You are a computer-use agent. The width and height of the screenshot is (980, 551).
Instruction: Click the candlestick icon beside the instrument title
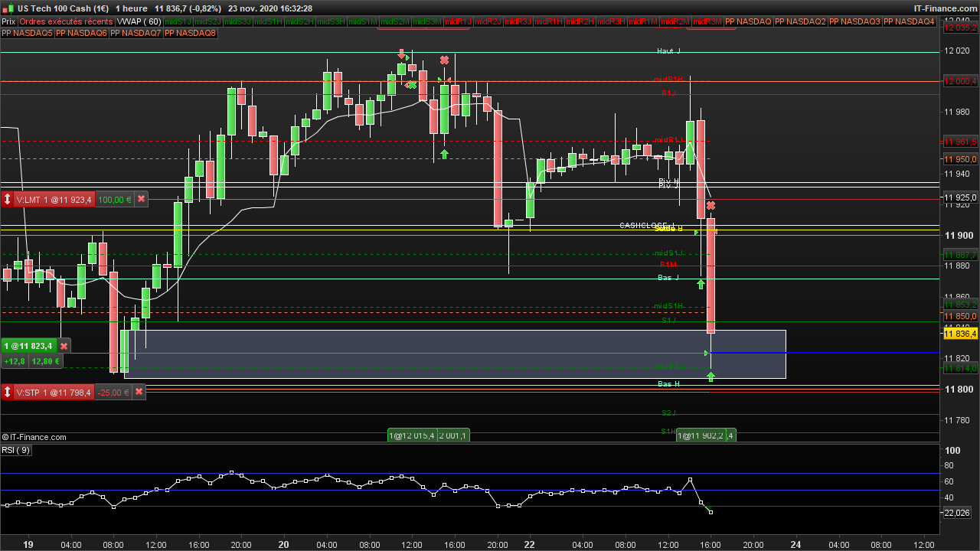tap(10, 8)
